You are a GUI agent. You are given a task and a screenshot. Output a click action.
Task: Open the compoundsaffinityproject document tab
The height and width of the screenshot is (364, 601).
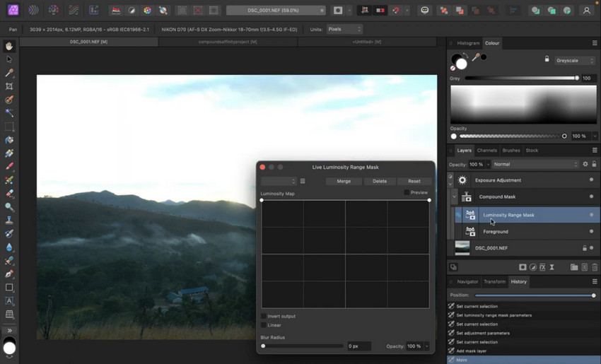[228, 42]
